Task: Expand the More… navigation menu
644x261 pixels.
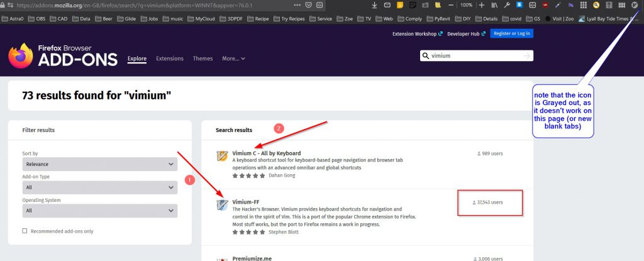Action: click(x=233, y=58)
